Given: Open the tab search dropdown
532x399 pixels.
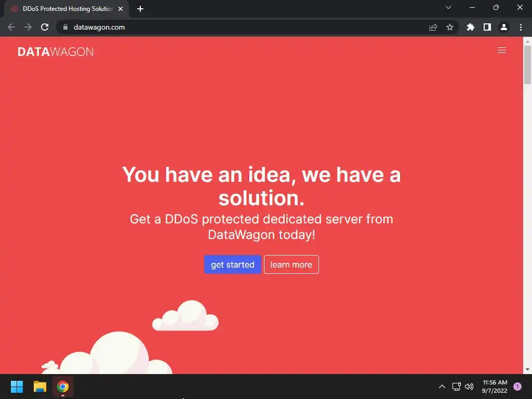Looking at the screenshot, I should [448, 7].
